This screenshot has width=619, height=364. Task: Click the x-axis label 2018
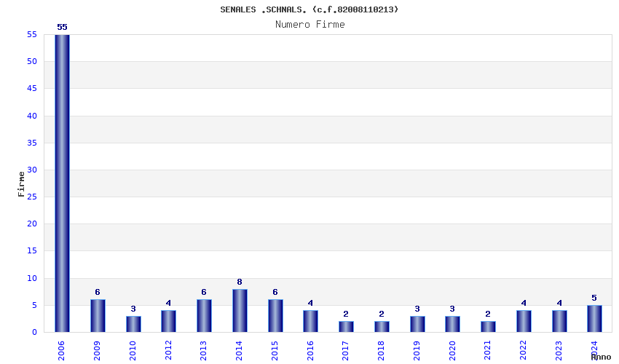pos(381,351)
